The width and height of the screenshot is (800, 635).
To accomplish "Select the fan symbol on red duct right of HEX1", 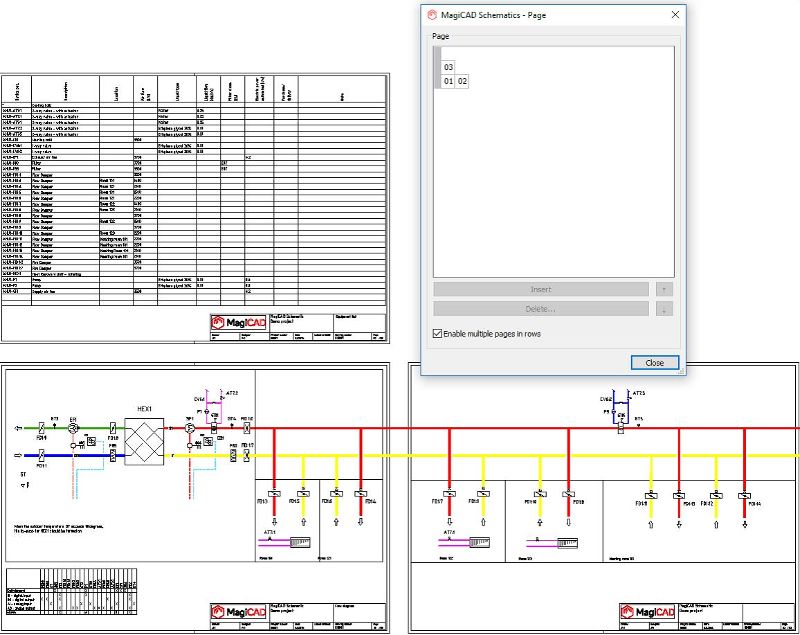I will (190, 428).
